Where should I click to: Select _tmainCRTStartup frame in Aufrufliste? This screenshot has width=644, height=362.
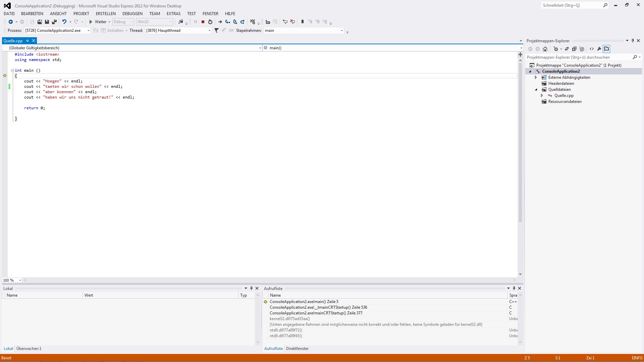tap(318, 307)
